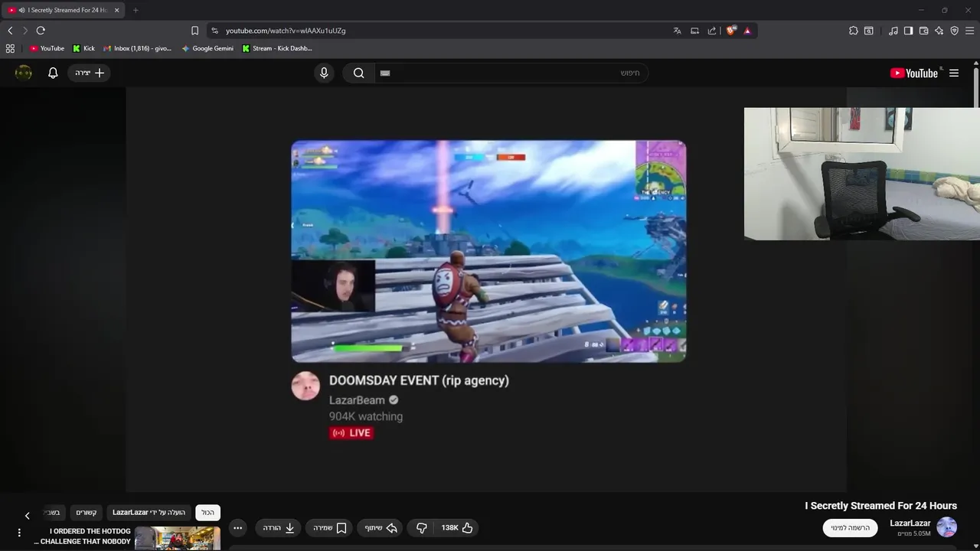Open the Gmail Inbox bookmark
Screen dimensions: 980x551
(138, 48)
